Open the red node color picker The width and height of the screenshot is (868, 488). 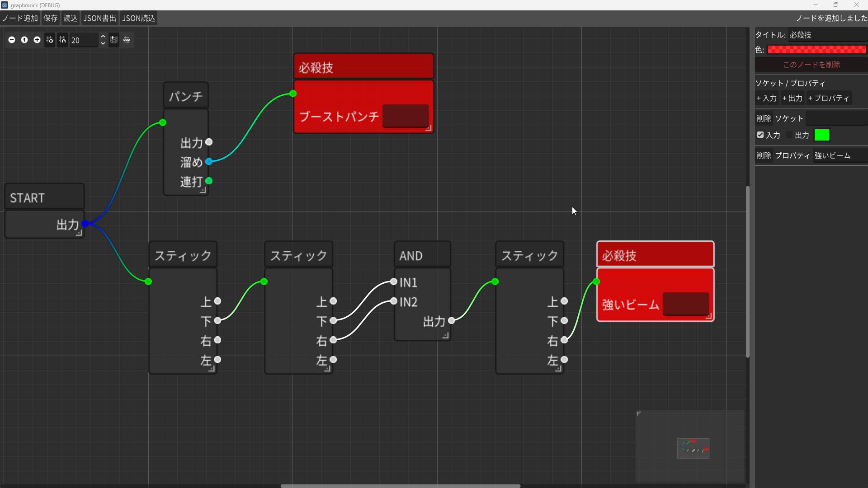(x=817, y=50)
